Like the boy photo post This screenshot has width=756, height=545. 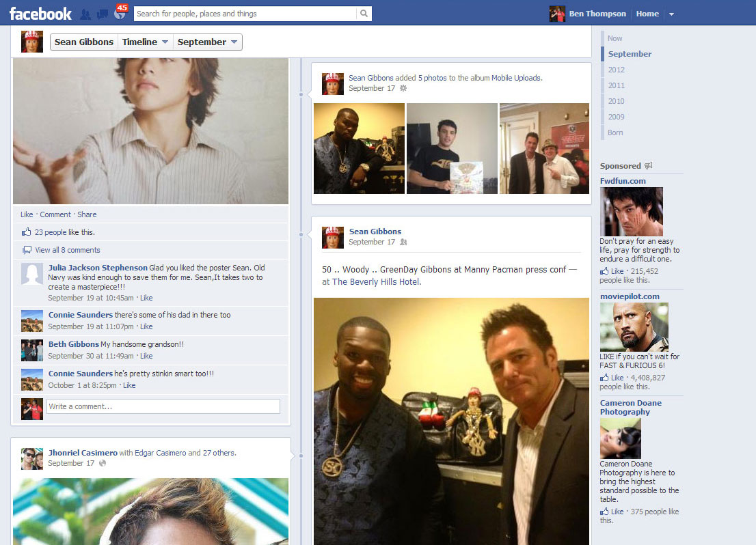27,214
